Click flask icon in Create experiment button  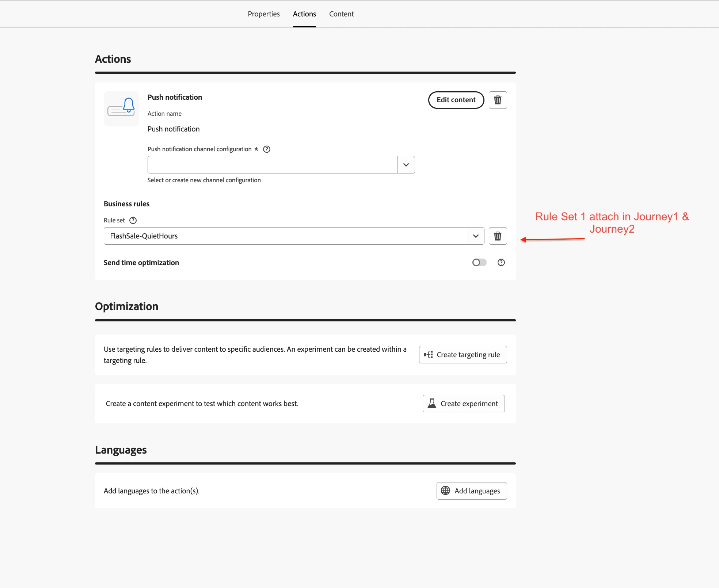coord(432,404)
